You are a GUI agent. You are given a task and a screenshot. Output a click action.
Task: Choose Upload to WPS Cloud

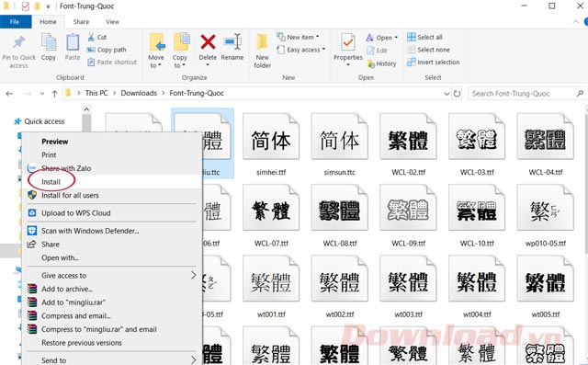112,213
